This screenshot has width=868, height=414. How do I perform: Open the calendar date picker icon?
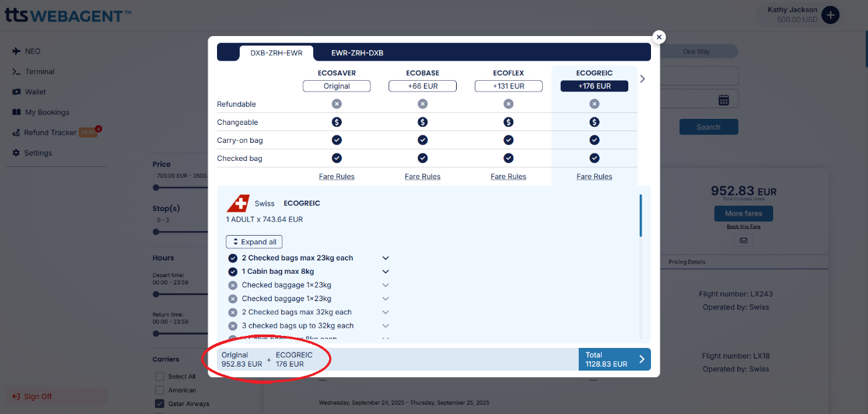coord(723,99)
